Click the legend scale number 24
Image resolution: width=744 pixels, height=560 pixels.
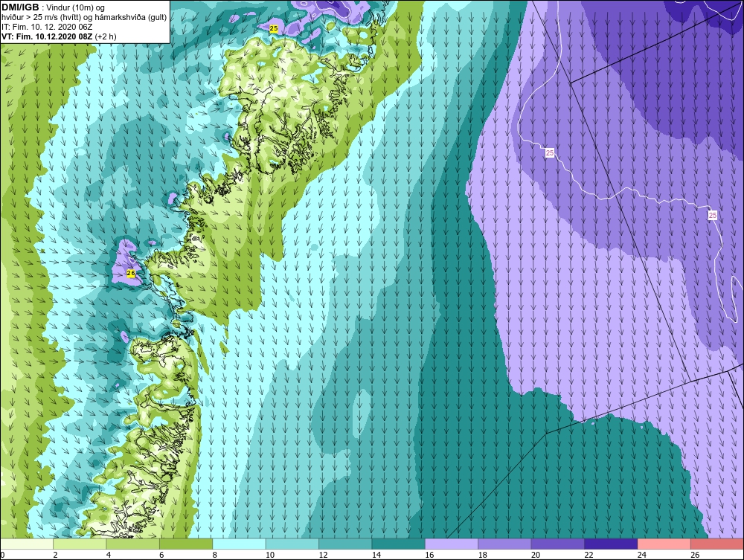641,555
